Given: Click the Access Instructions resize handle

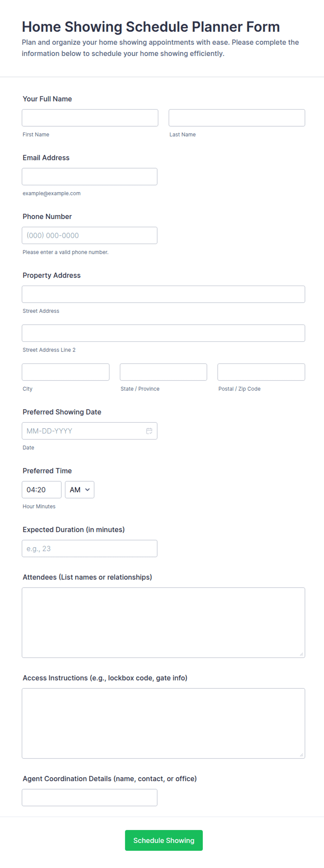Looking at the screenshot, I should pyautogui.click(x=301, y=755).
